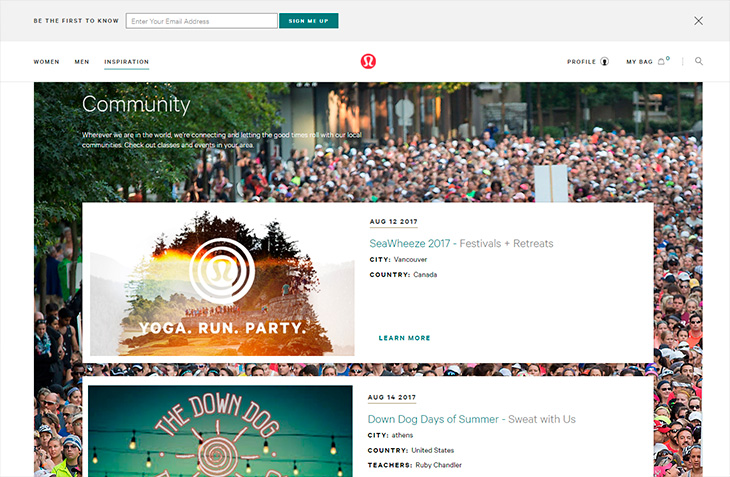Open Down Dog Days of Summer link
730x477 pixels.
coord(433,419)
